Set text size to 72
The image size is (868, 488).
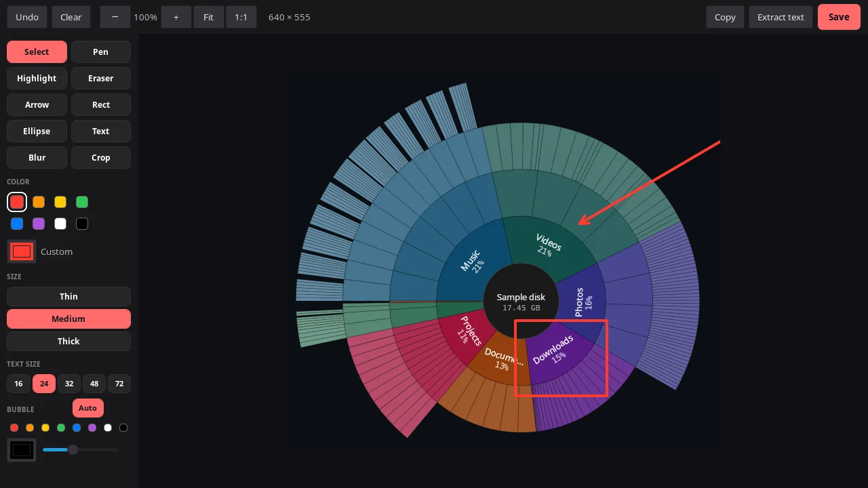[x=119, y=384]
